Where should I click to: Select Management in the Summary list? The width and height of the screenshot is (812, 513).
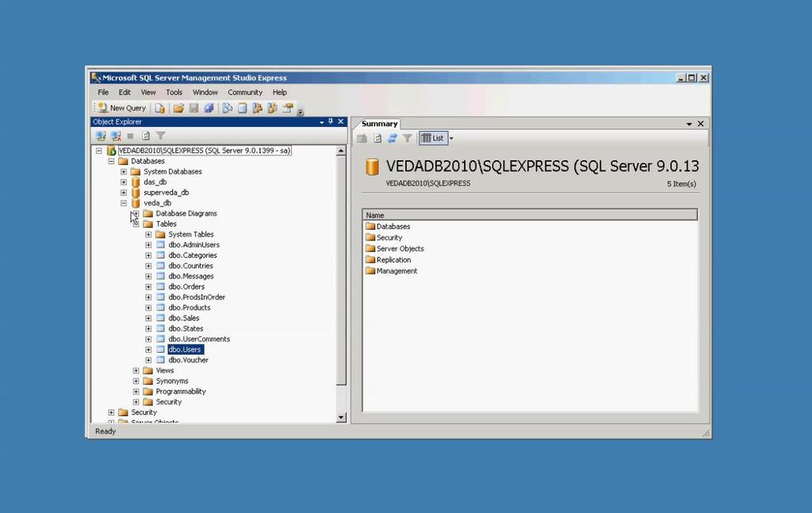tap(396, 271)
